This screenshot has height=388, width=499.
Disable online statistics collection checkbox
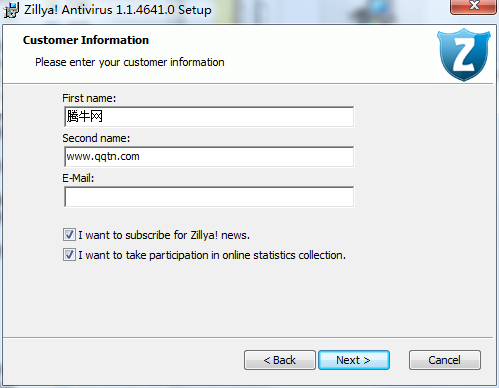point(69,255)
